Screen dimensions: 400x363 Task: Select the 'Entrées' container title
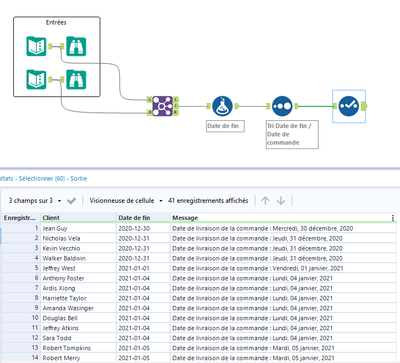56,22
